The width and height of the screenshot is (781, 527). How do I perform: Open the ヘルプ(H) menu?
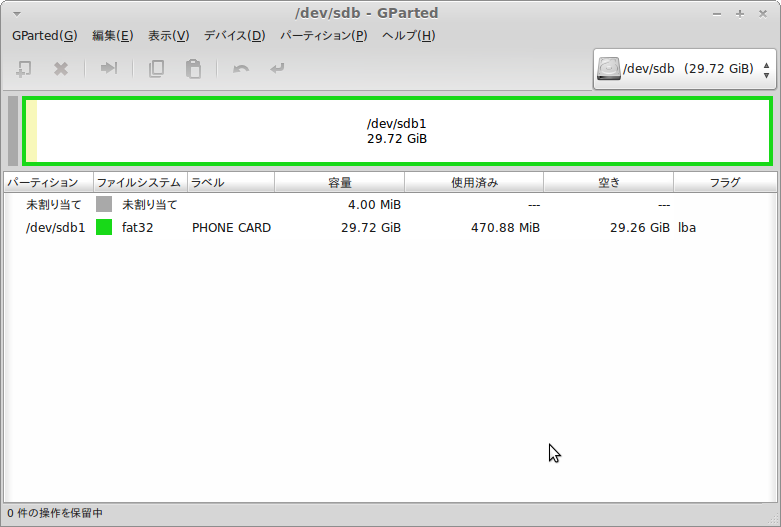click(409, 36)
